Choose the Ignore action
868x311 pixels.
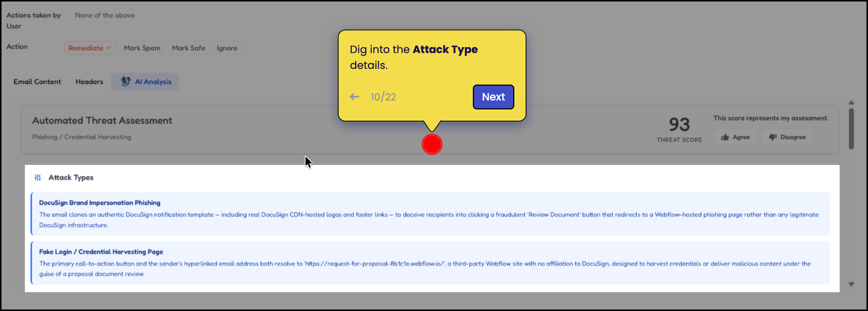[x=227, y=48]
